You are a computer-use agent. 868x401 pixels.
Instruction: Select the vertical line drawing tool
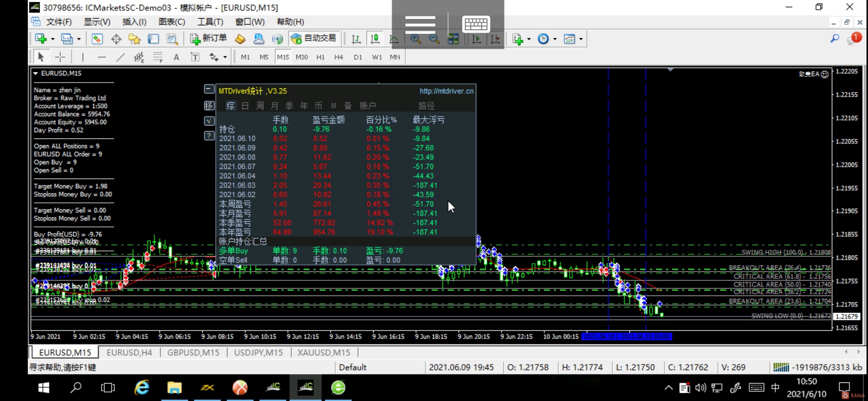83,57
